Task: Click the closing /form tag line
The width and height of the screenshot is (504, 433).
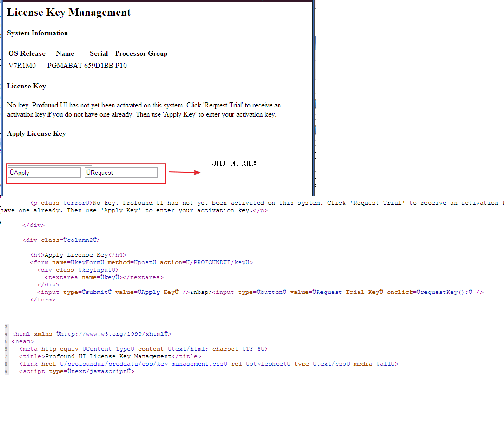Action: pos(43,300)
